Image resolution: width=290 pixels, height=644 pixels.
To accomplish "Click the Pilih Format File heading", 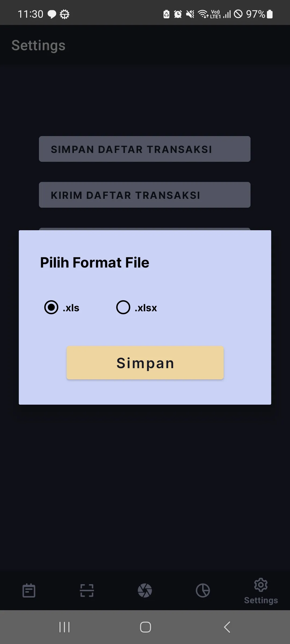I will [94, 262].
